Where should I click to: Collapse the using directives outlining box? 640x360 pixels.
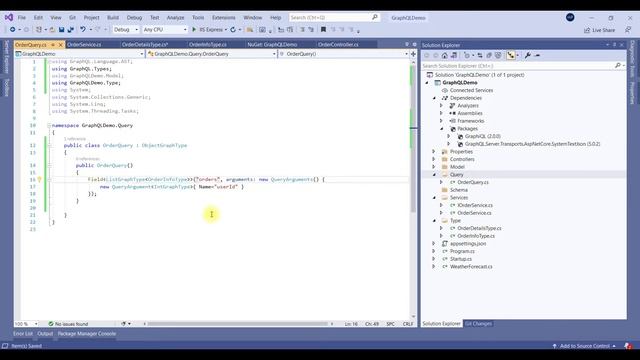pyautogui.click(x=49, y=62)
